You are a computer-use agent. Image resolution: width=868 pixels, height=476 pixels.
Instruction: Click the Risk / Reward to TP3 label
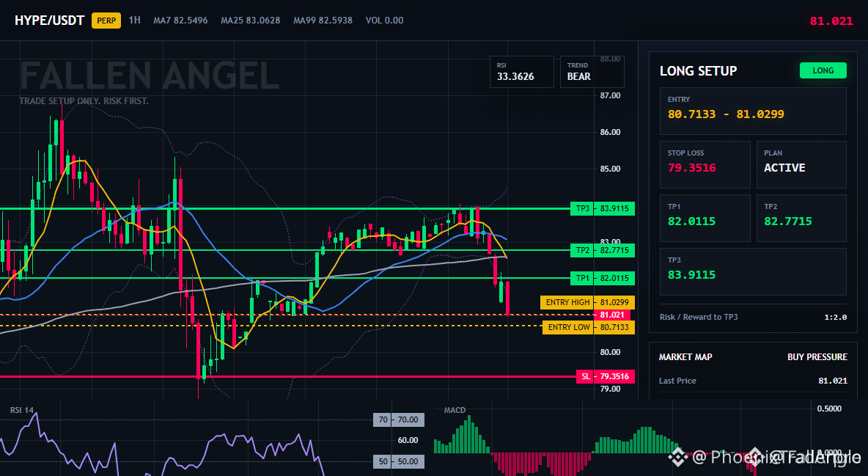pos(699,317)
